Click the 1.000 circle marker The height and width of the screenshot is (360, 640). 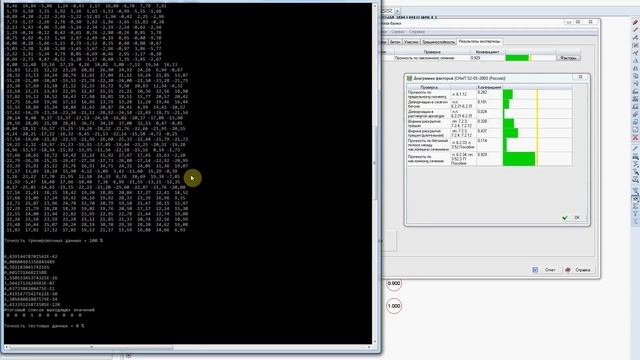click(394, 306)
